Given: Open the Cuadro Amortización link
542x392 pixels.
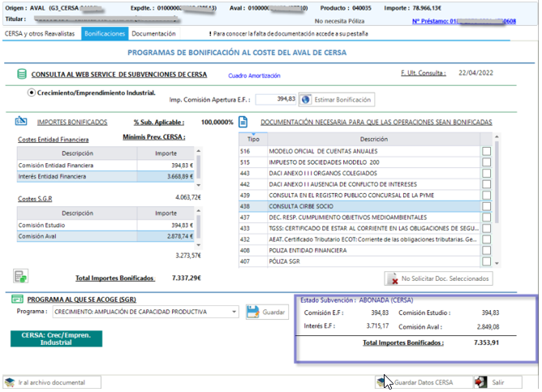Looking at the screenshot, I should coord(253,75).
